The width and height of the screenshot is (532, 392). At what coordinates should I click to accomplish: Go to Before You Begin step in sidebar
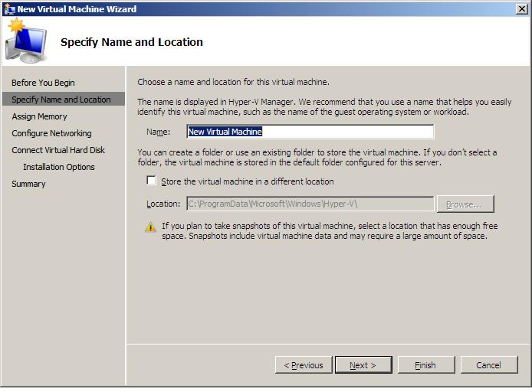point(43,83)
